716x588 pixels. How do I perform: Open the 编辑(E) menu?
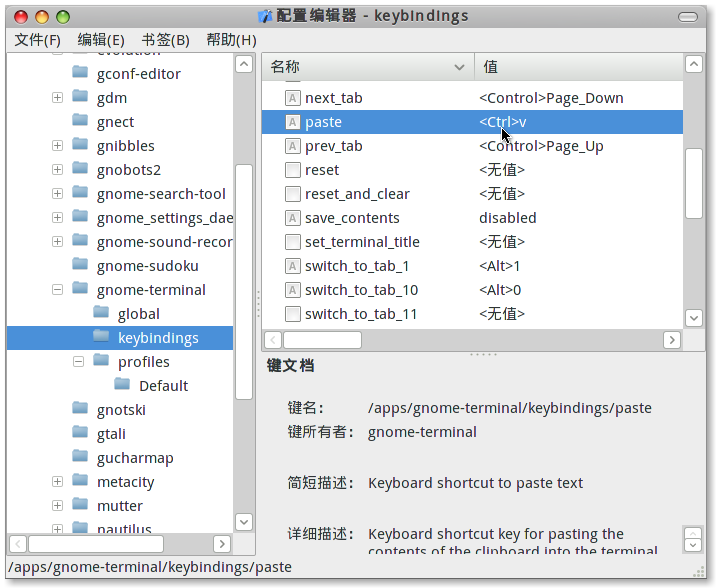point(101,40)
